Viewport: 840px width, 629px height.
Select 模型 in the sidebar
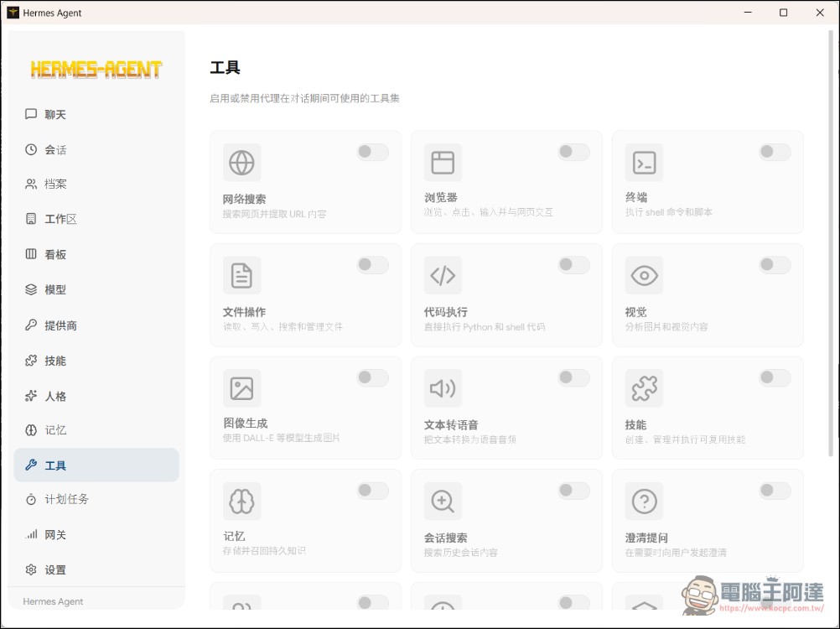tap(96, 289)
